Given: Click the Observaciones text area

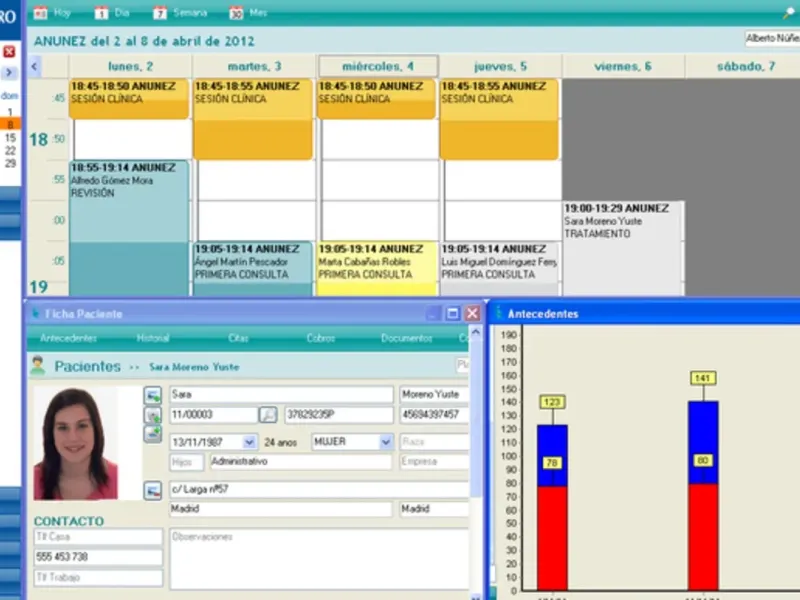Looking at the screenshot, I should [319, 559].
